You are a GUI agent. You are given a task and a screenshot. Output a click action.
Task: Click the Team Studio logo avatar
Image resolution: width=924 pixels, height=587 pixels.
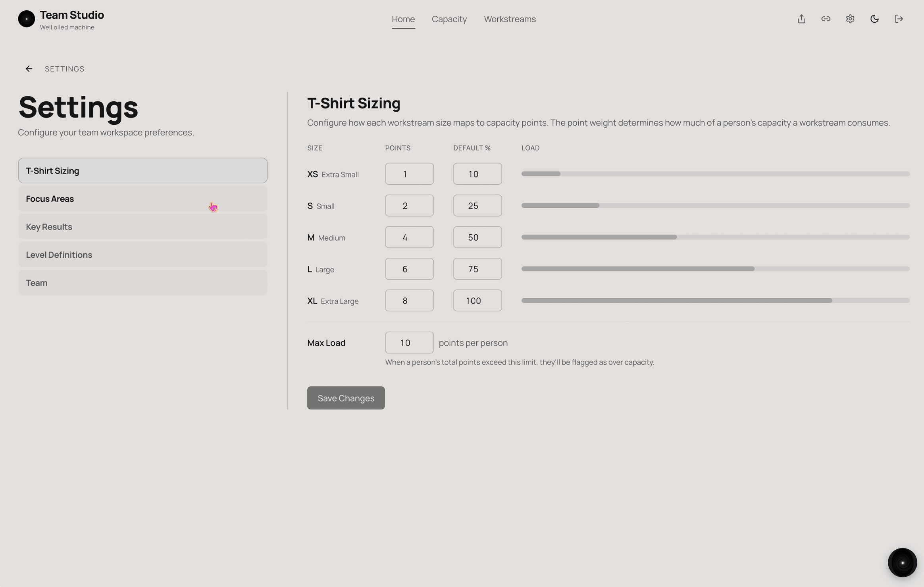(26, 19)
